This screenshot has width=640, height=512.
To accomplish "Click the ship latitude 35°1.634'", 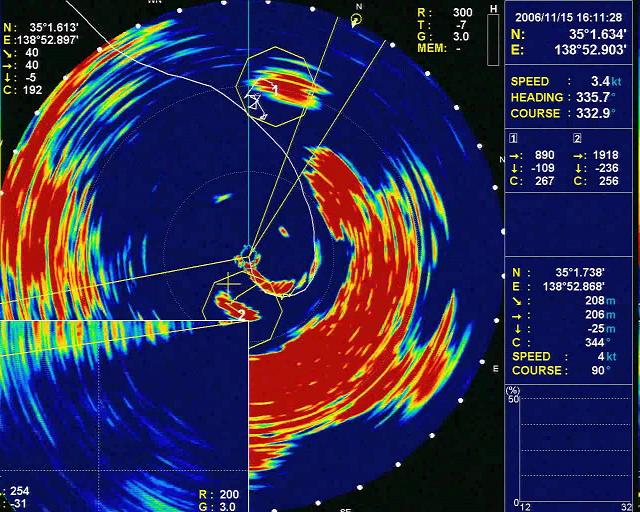I will [x=597, y=34].
